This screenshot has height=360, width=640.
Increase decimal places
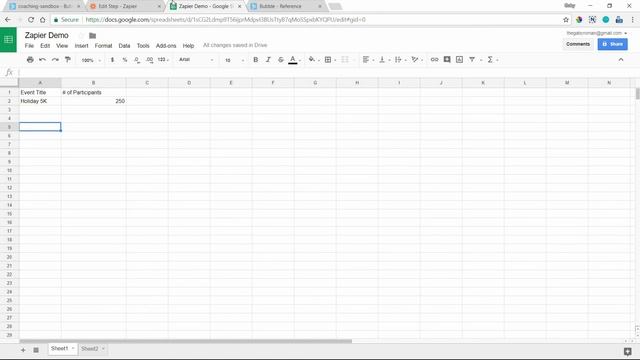[x=149, y=60]
